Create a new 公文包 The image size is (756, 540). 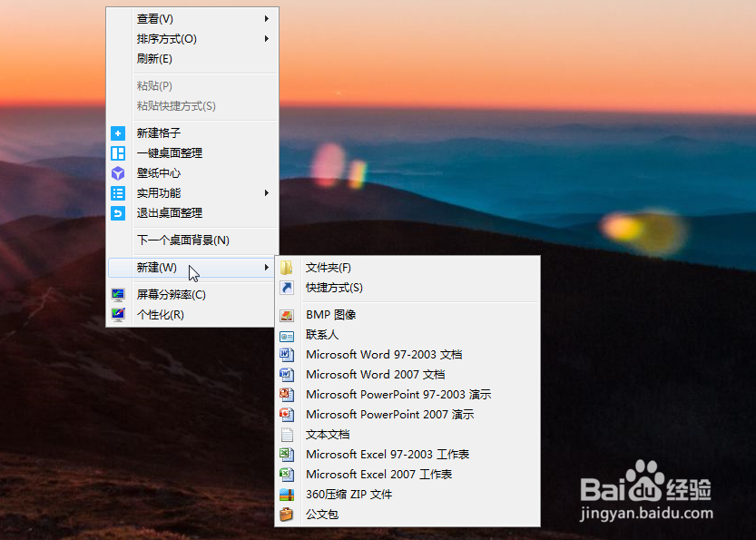[407, 515]
